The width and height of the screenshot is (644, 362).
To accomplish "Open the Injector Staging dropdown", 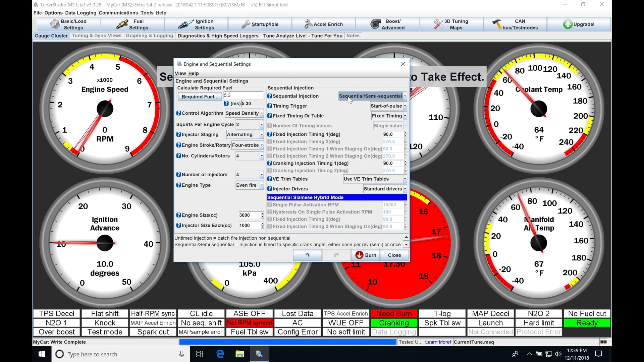I will click(262, 135).
